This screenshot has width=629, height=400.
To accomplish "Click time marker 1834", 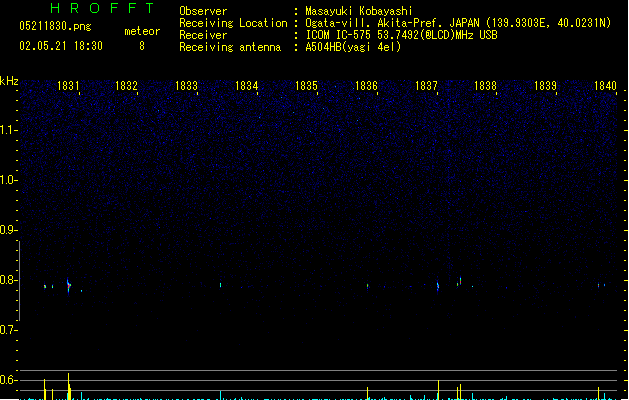I will pyautogui.click(x=246, y=86).
